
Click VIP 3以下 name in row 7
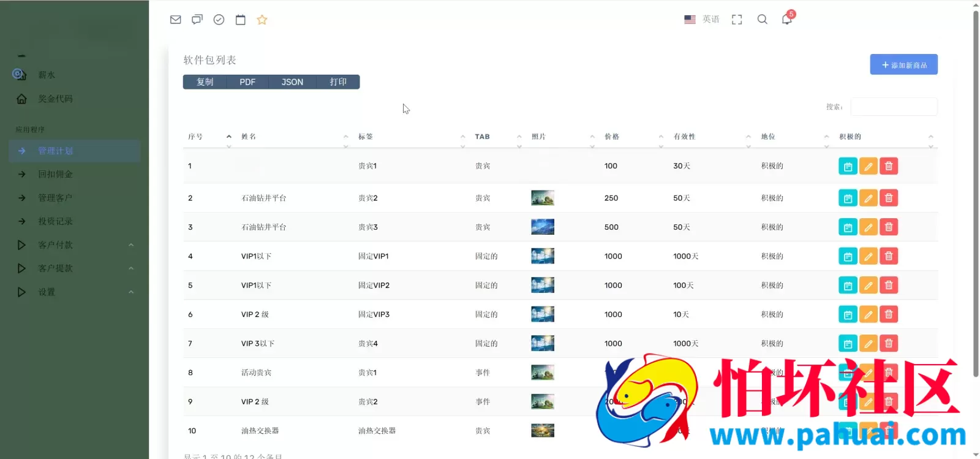(x=258, y=344)
